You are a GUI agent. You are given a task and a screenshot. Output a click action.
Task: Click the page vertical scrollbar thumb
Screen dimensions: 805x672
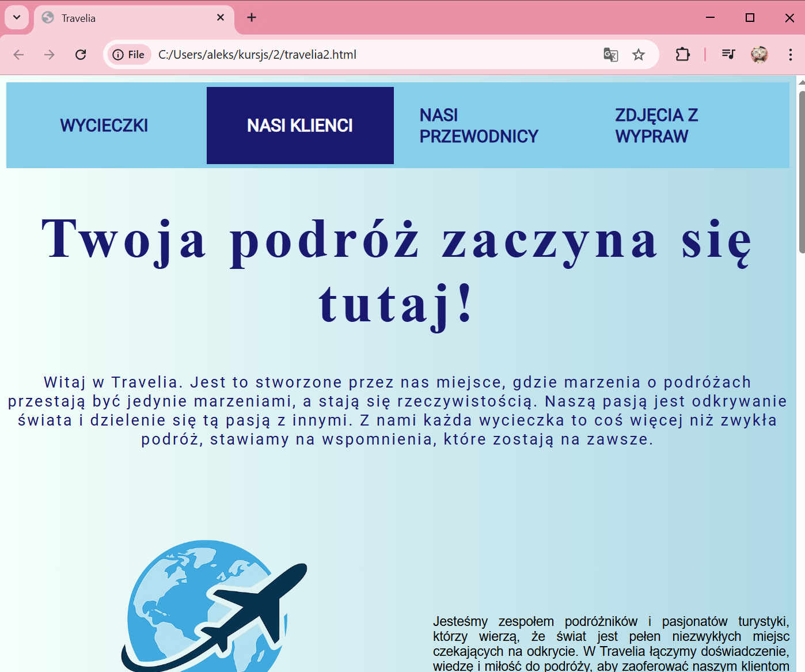[802, 172]
